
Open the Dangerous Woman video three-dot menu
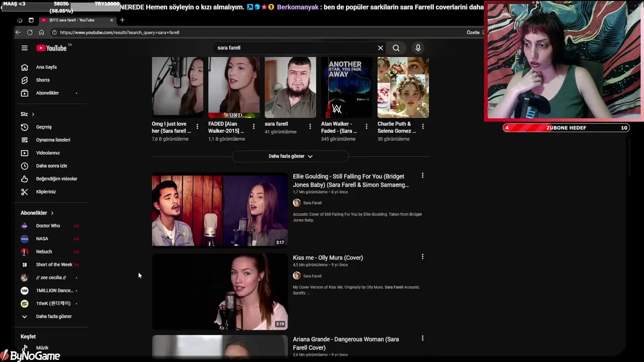(x=423, y=338)
